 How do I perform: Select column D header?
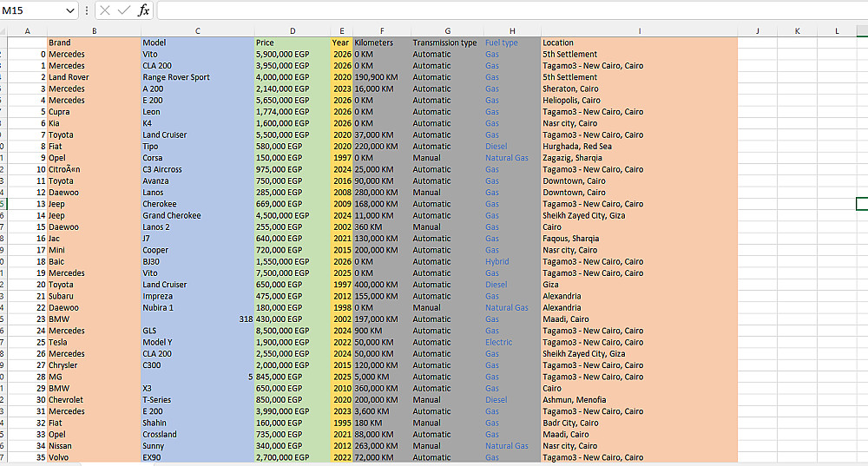point(293,31)
